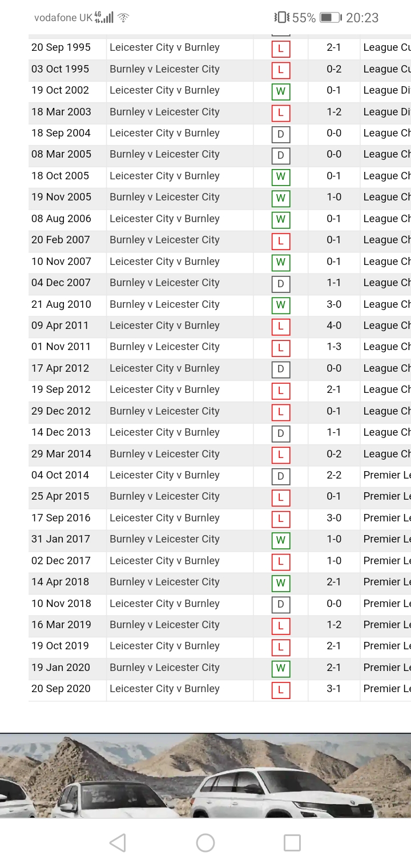Tap Premier League text on 10 Nov 2018 row
The height and width of the screenshot is (868, 411).
386,604
